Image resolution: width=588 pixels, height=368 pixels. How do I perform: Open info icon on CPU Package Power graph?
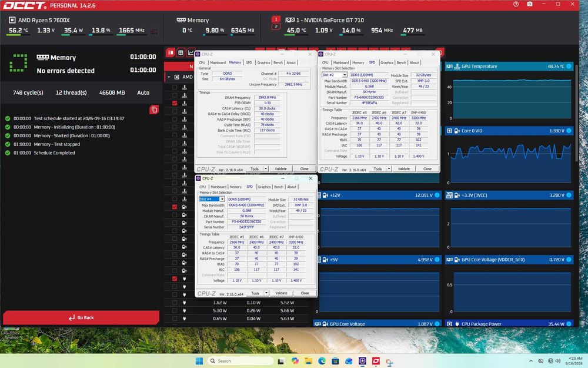click(x=569, y=324)
